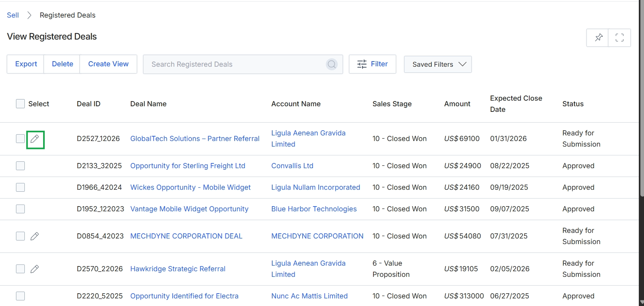Click the Export button
This screenshot has width=644, height=306.
26,64
